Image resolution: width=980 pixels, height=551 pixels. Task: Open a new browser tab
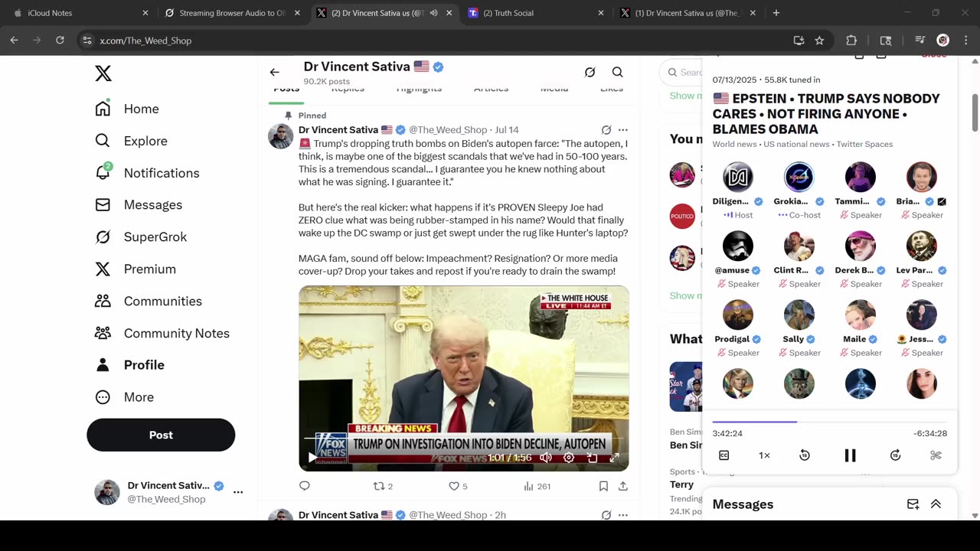click(x=776, y=13)
